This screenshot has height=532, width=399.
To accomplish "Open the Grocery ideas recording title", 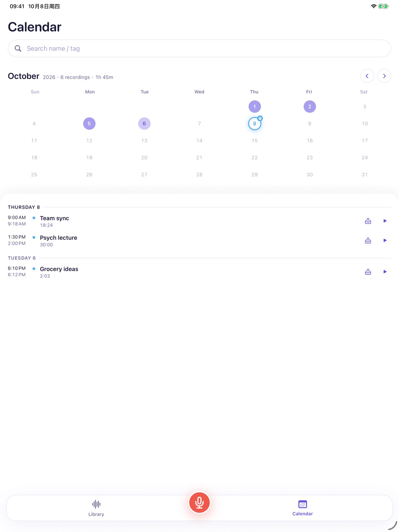I will 59,269.
